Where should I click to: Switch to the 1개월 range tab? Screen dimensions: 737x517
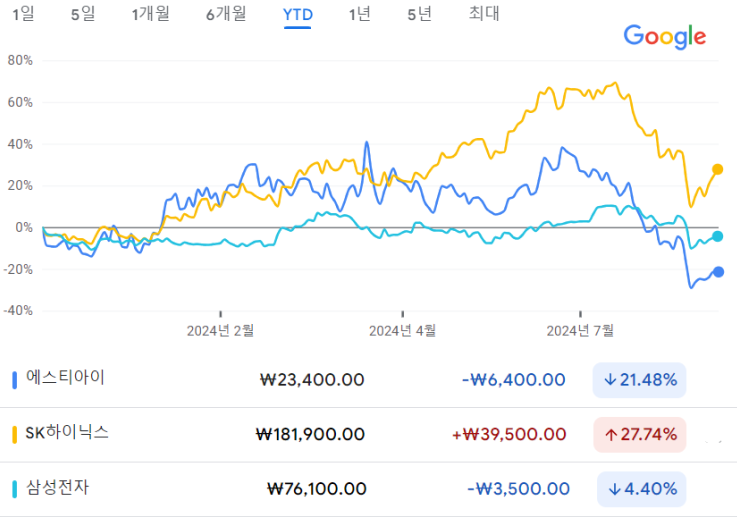pos(151,14)
